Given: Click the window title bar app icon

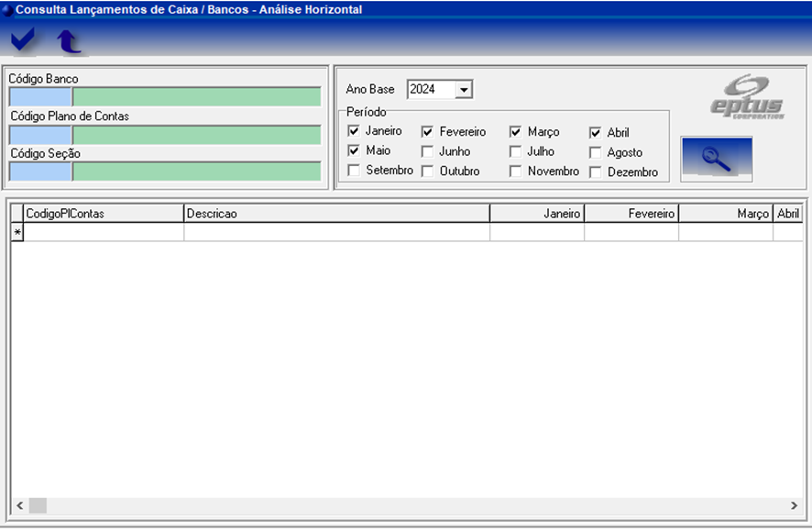Looking at the screenshot, I should point(7,9).
